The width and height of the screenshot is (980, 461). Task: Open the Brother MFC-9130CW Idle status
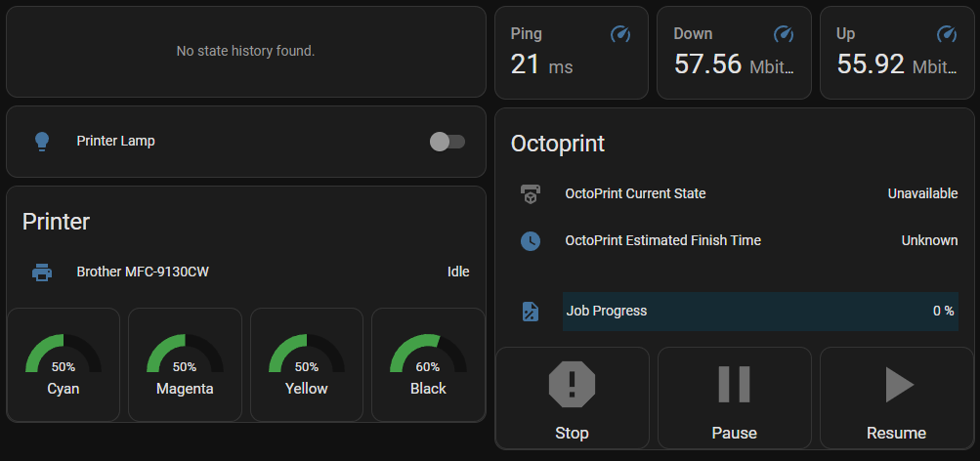[x=457, y=272]
